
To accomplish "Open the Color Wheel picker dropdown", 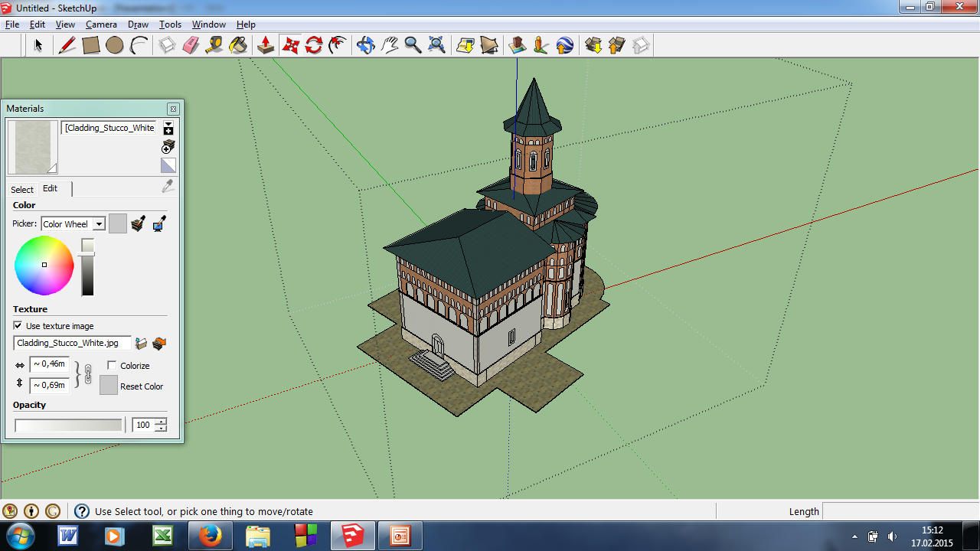I will 99,224.
